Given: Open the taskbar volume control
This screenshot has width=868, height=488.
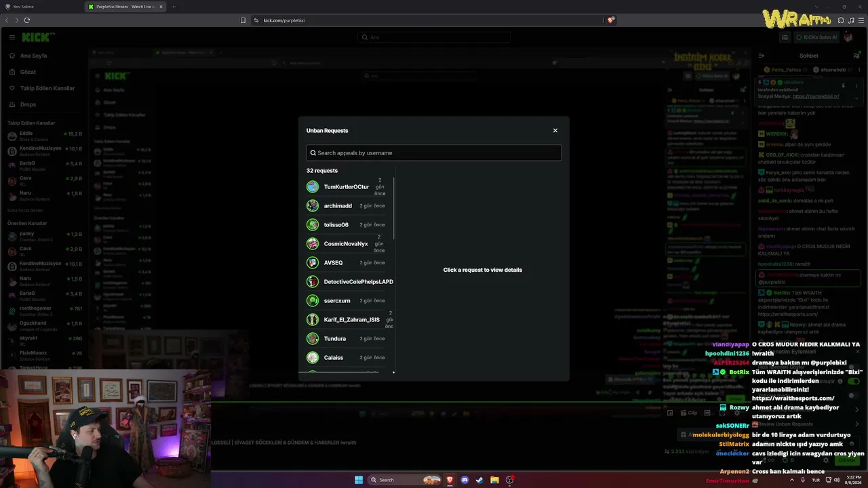Looking at the screenshot, I should click(837, 480).
